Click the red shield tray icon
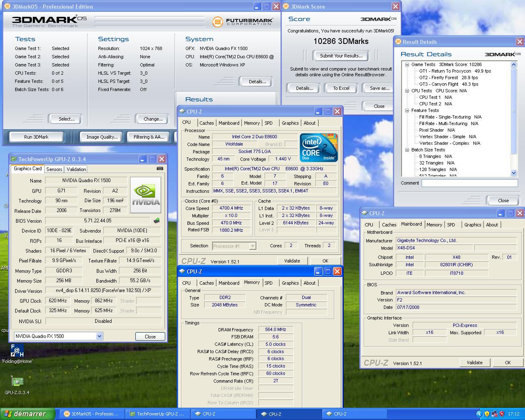The width and height of the screenshot is (525, 420). click(502, 414)
